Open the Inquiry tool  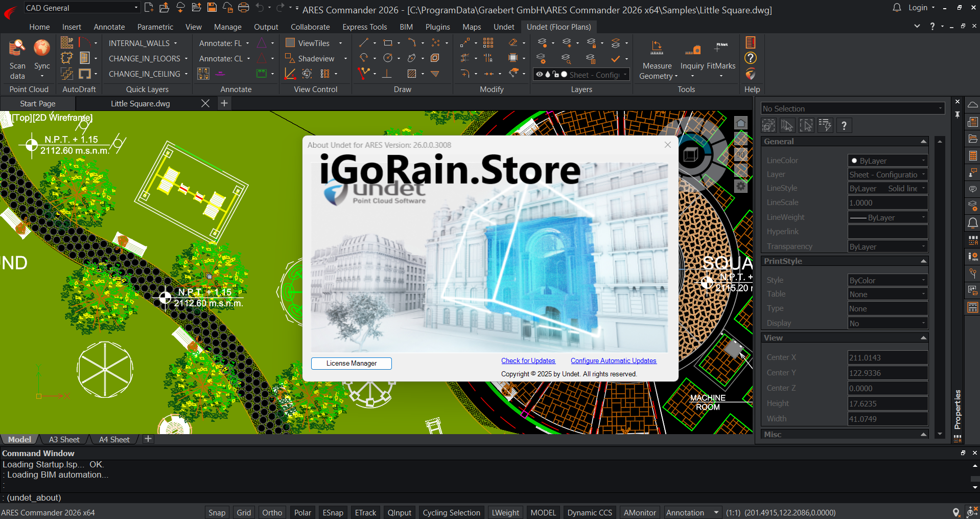pyautogui.click(x=692, y=50)
